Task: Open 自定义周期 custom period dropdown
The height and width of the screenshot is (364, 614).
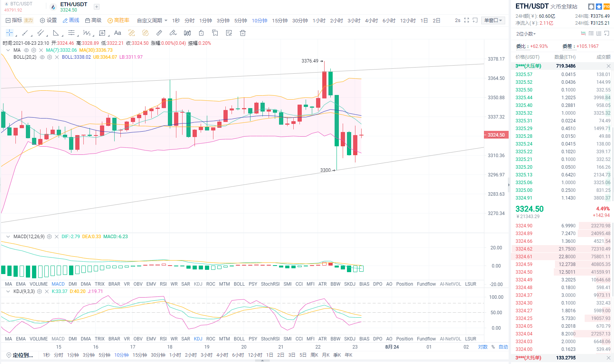Action: click(152, 20)
